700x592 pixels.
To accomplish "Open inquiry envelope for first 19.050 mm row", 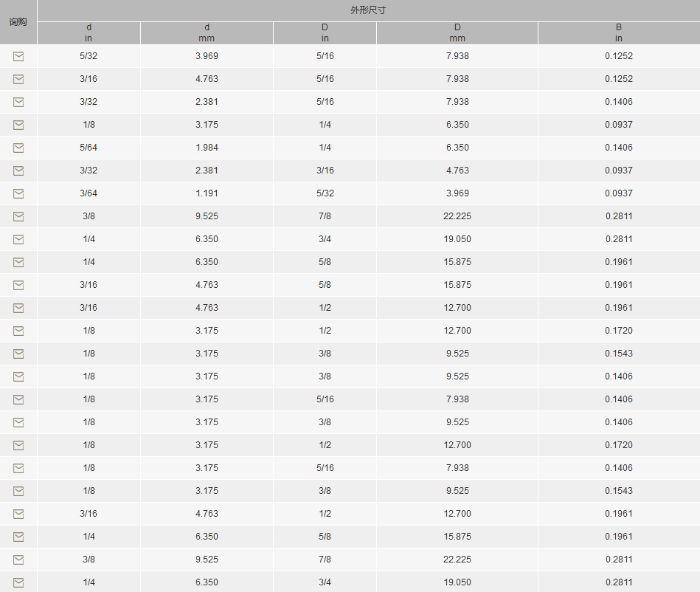I will pos(18,239).
